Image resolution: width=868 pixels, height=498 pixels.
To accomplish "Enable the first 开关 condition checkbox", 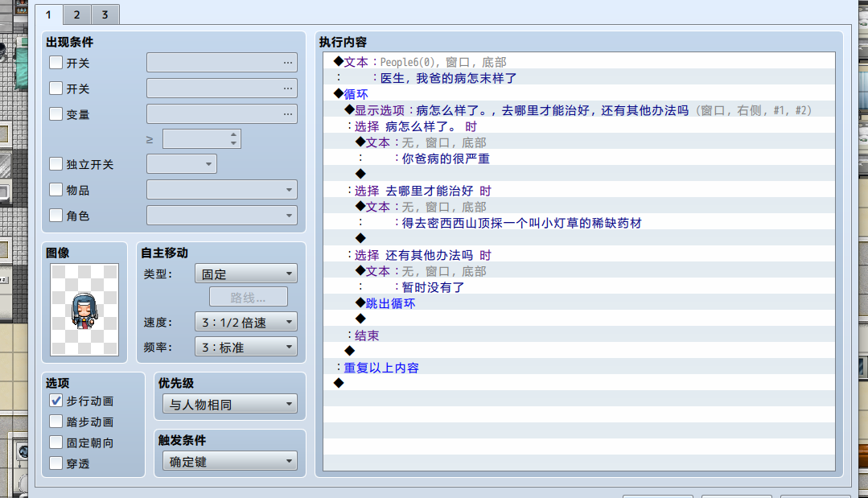I will 56,63.
